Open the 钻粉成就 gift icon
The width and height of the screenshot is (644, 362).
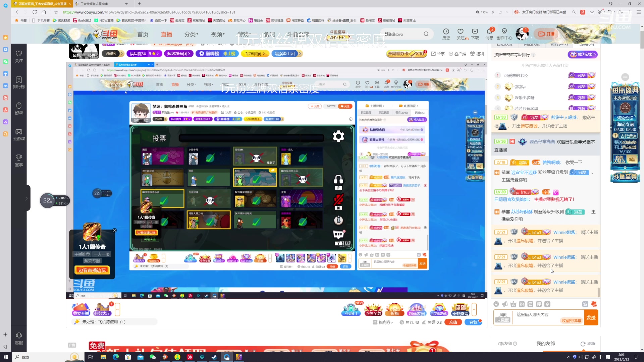point(439,309)
